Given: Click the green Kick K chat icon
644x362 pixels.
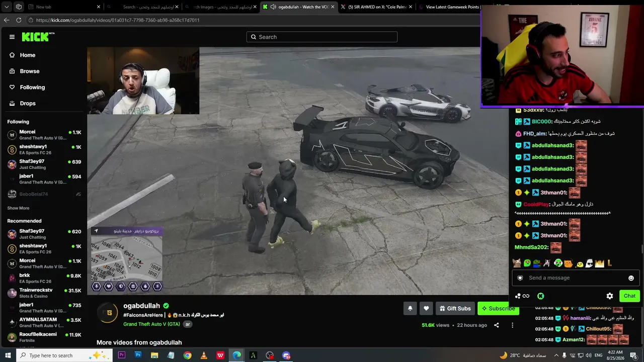Looking at the screenshot, I should click(541, 296).
